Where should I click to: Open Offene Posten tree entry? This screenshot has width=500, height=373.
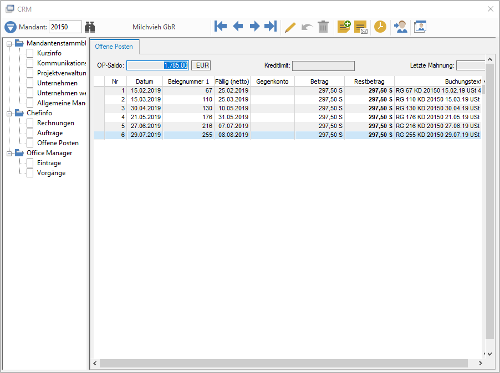[58, 143]
